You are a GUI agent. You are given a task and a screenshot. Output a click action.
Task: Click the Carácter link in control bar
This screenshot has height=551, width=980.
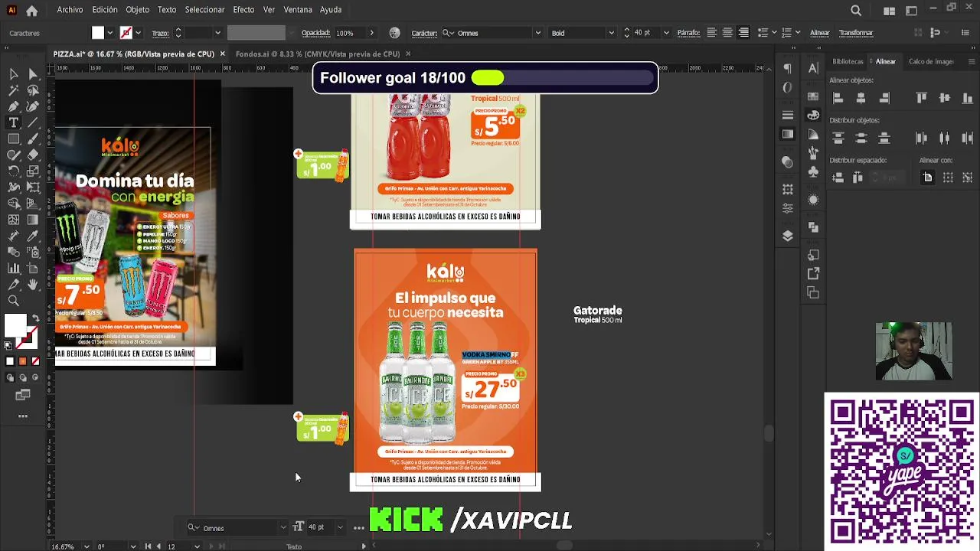424,33
